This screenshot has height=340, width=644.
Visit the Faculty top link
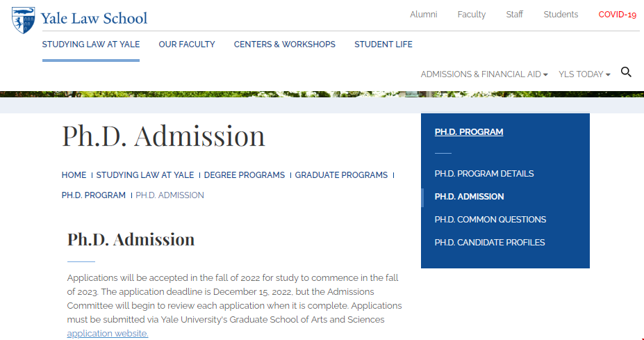[472, 15]
